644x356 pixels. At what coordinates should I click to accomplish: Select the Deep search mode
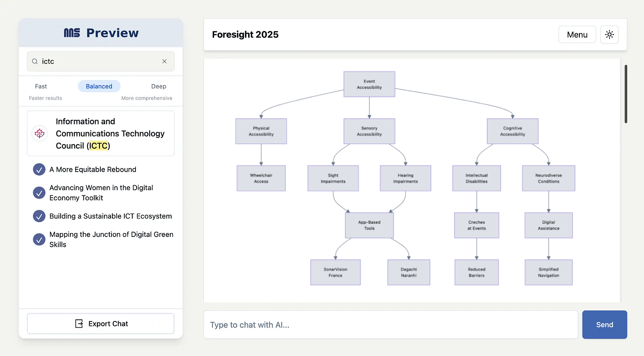pos(159,86)
